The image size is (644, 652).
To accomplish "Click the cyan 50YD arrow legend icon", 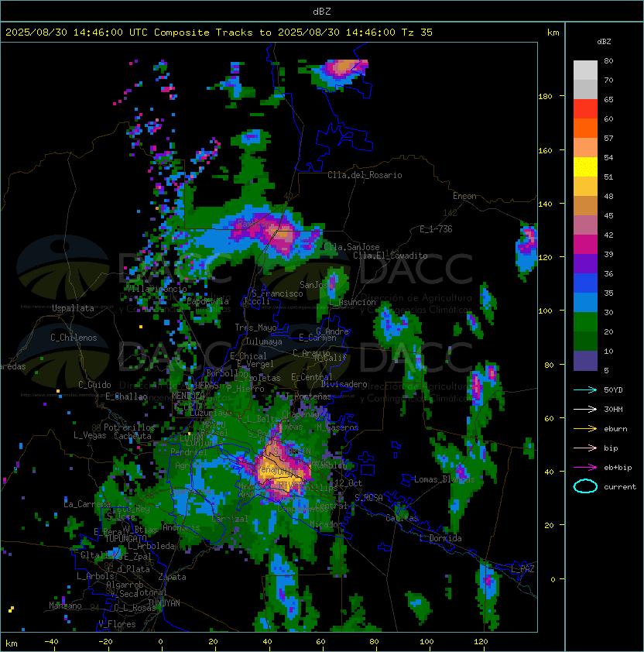I will click(585, 390).
